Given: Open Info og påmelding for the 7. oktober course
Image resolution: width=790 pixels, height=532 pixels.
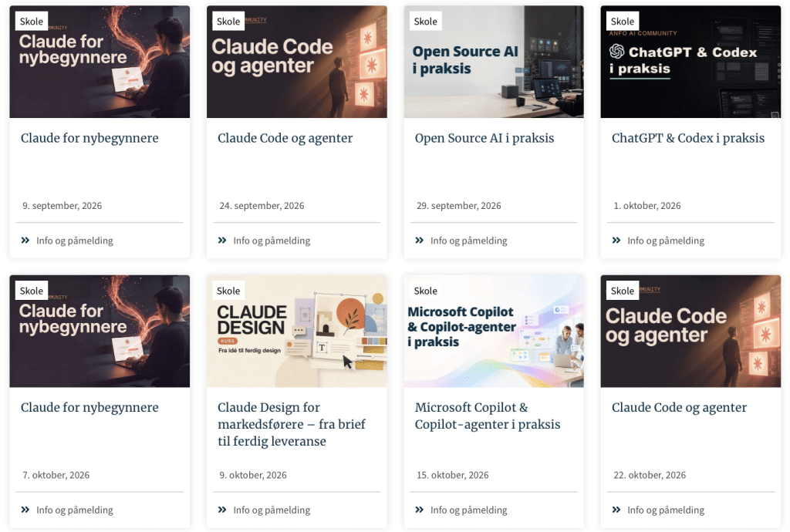Looking at the screenshot, I should (x=75, y=510).
